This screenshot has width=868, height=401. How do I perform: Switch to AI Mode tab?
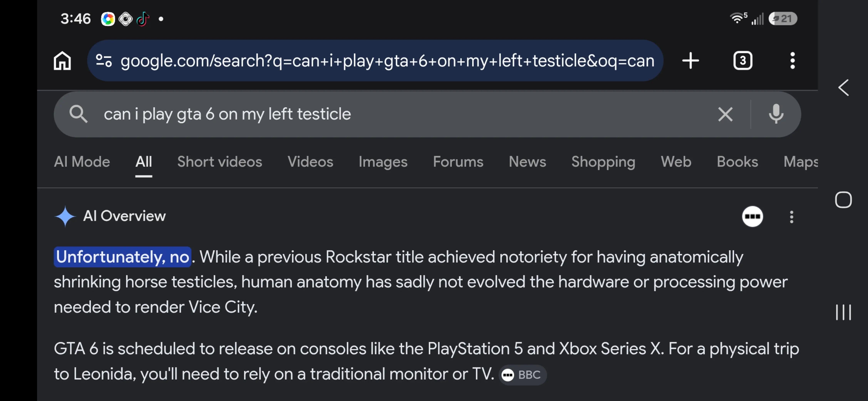pyautogui.click(x=82, y=162)
